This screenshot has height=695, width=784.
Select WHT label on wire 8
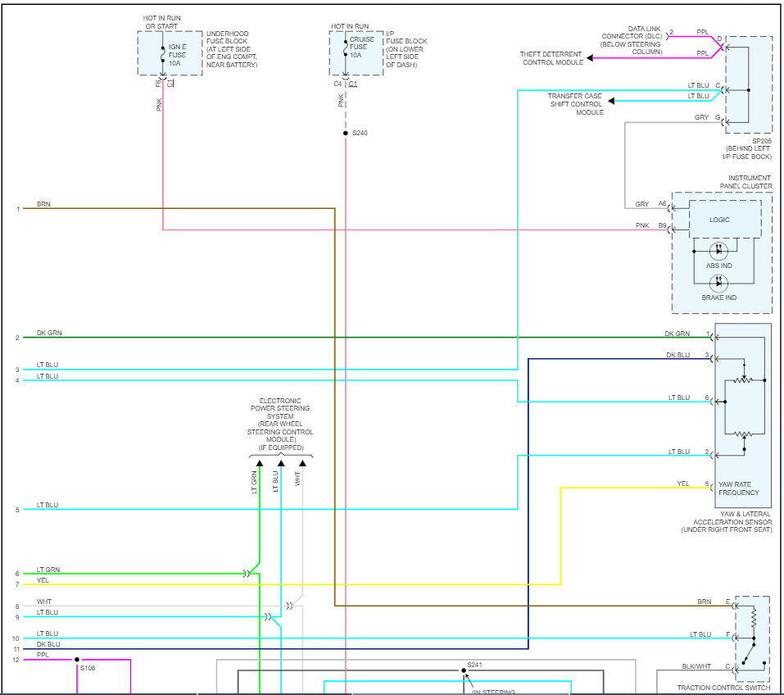44,602
